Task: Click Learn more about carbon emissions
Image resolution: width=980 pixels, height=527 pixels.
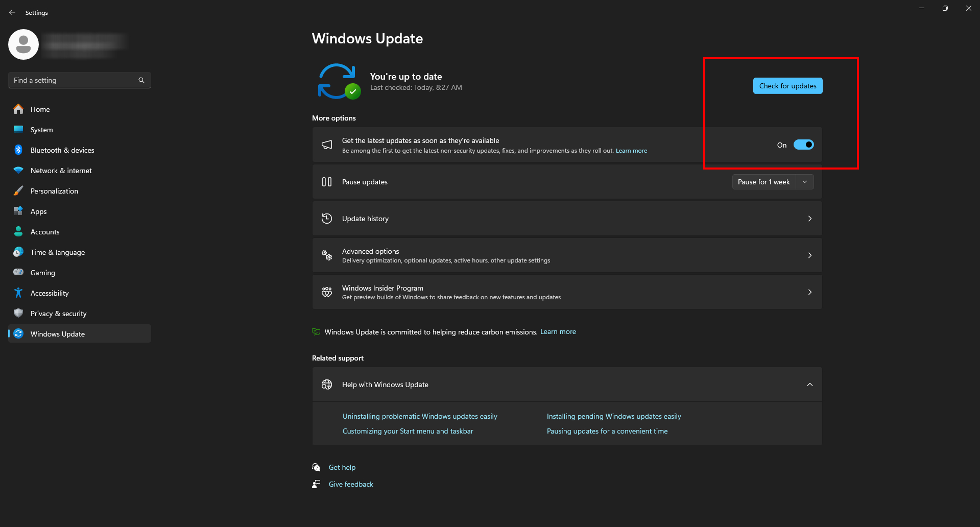Action: [x=558, y=332]
